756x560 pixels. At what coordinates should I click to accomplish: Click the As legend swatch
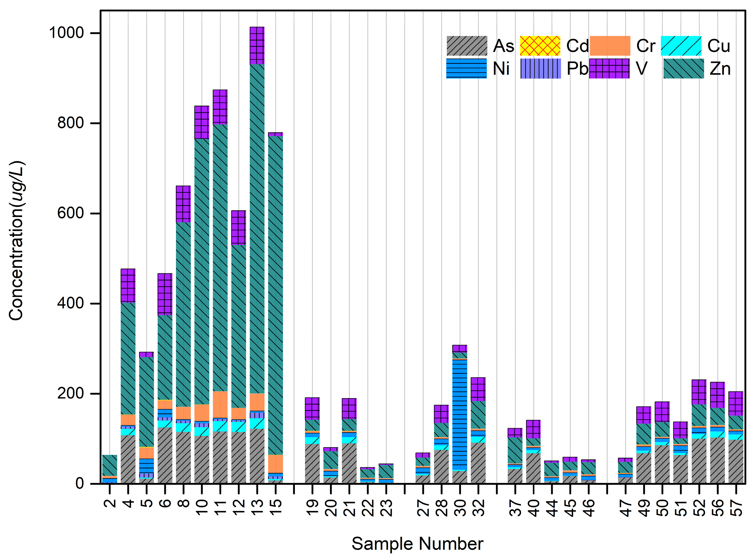tap(467, 46)
